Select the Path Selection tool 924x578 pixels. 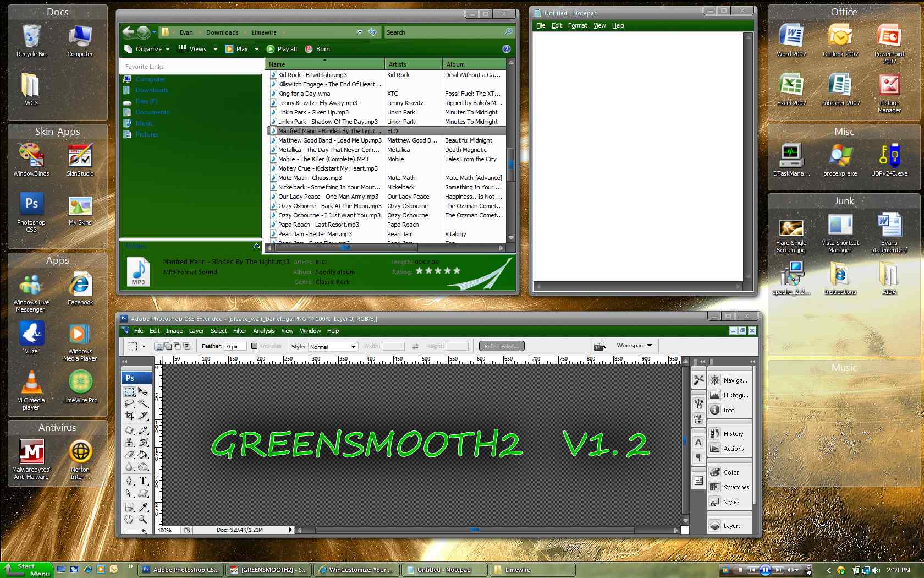point(130,493)
